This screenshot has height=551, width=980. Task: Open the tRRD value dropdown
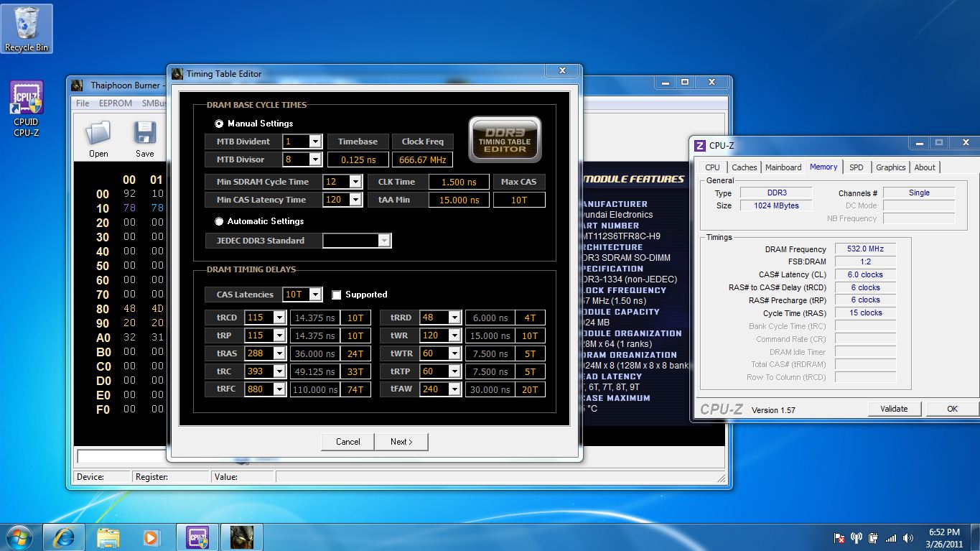[x=454, y=318]
